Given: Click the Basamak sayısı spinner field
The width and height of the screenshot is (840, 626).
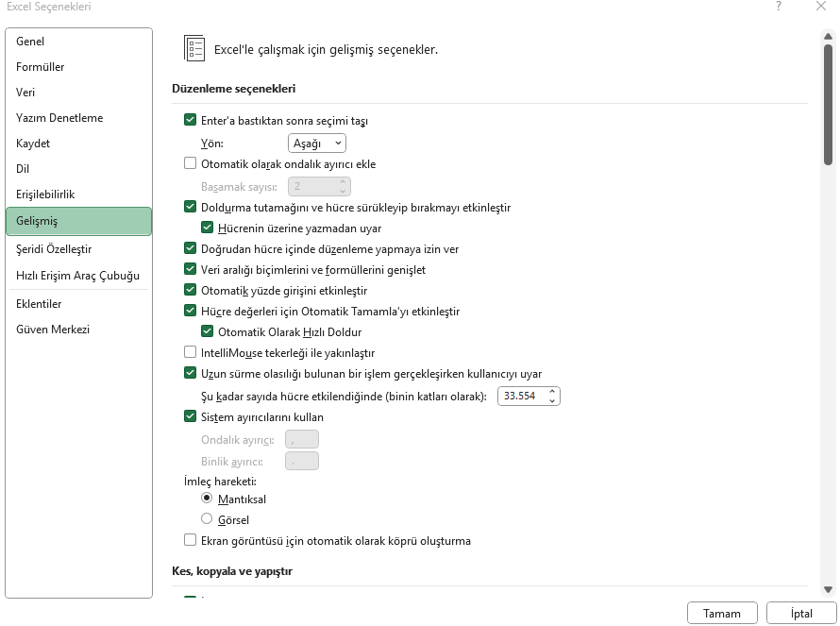Looking at the screenshot, I should click(x=319, y=187).
